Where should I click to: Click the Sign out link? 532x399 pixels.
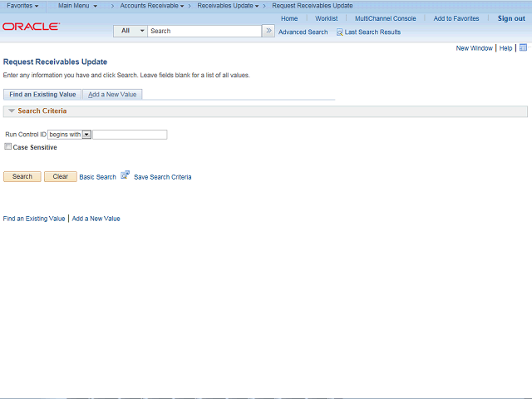point(511,18)
